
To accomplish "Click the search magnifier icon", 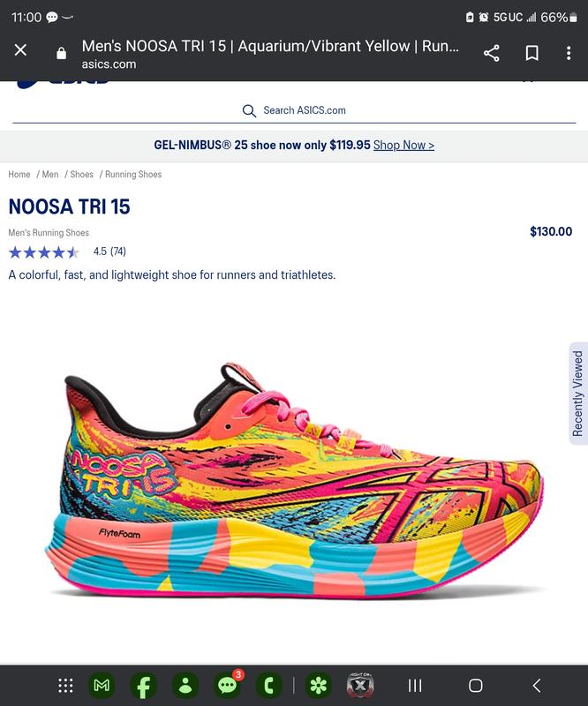I will pos(249,111).
